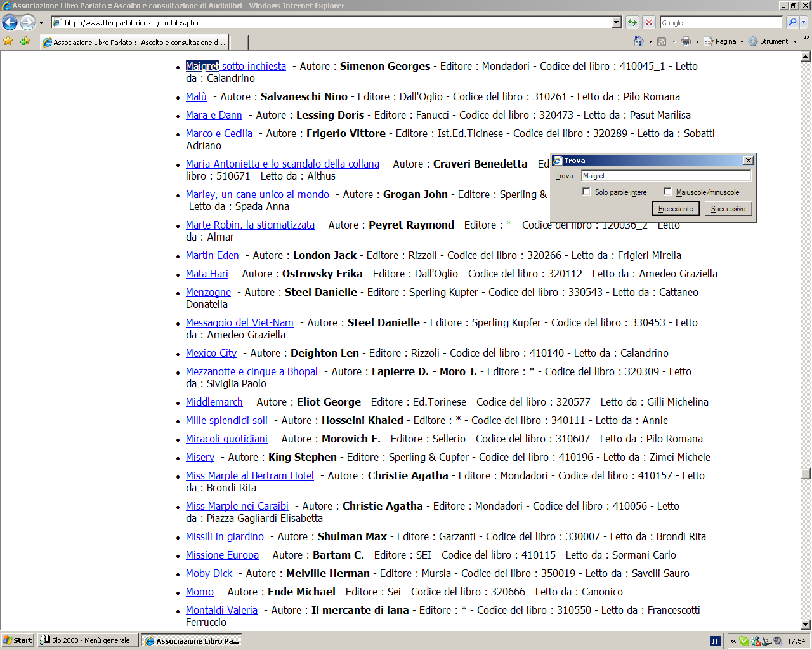Open the Messenger tray icon with red X
This screenshot has width=812, height=650.
tap(756, 641)
